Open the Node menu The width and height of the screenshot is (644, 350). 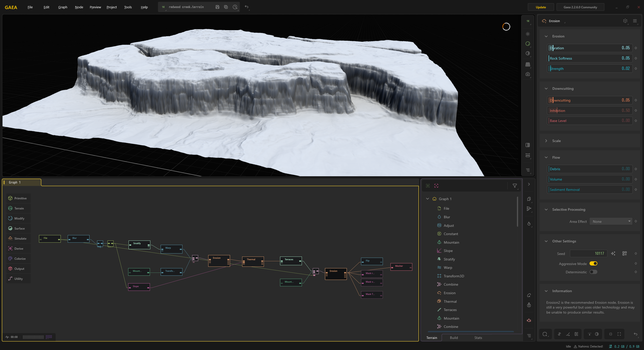pos(79,7)
